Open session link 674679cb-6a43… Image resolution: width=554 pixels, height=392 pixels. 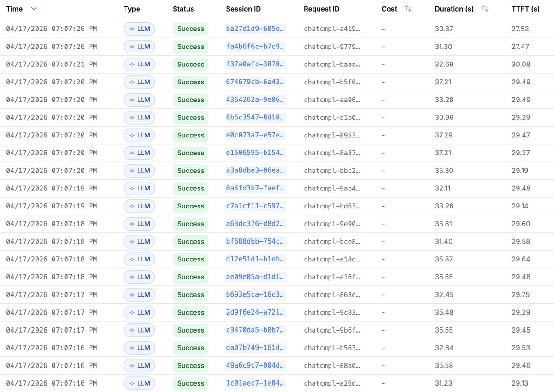(x=256, y=82)
